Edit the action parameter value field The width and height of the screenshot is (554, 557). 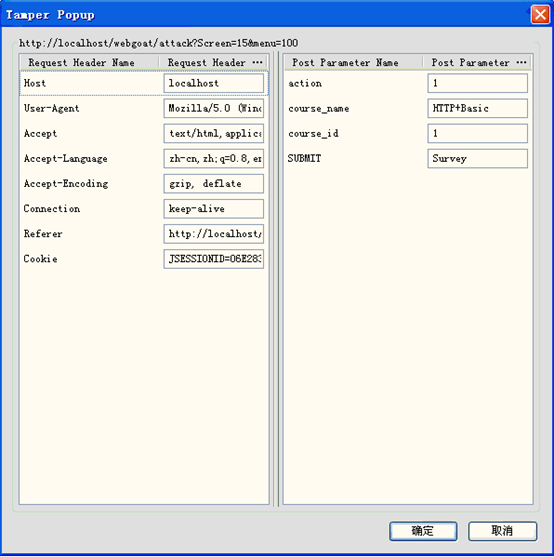click(478, 83)
